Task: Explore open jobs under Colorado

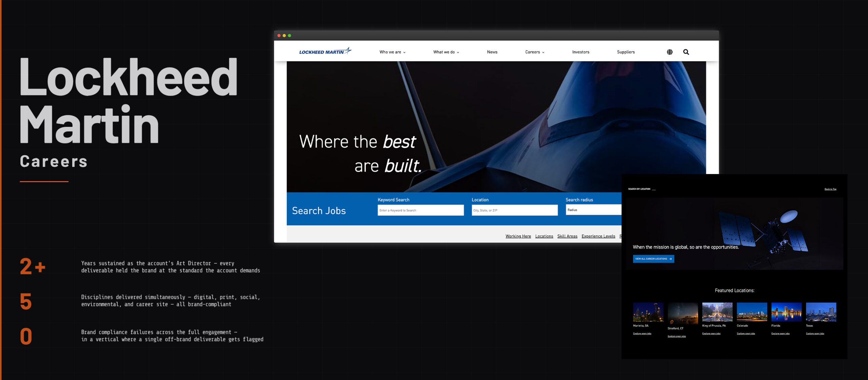Action: click(x=746, y=334)
